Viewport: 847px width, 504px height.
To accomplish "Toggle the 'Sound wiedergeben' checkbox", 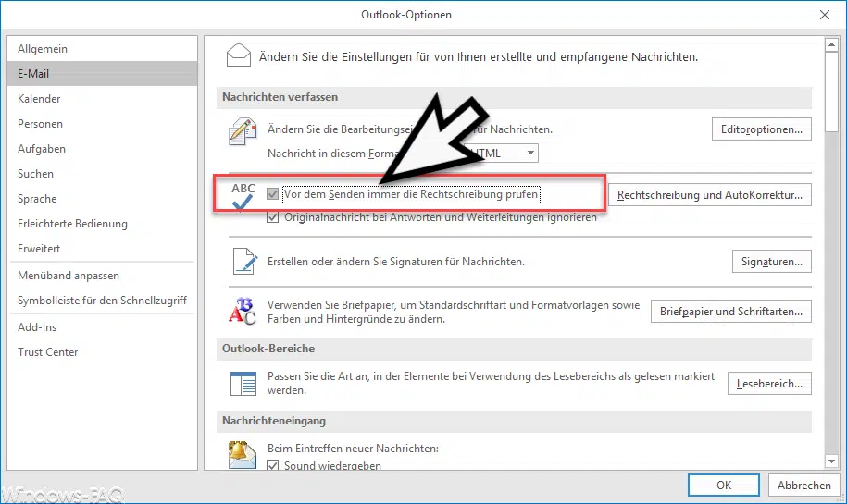I will [x=272, y=465].
